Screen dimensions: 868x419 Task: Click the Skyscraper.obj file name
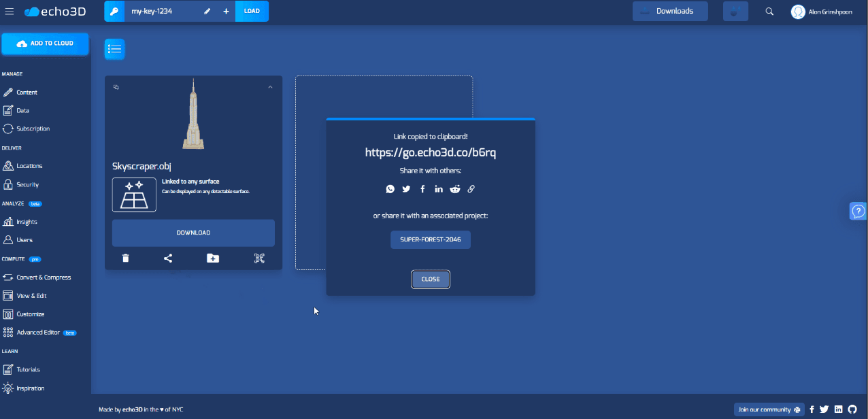coord(141,166)
